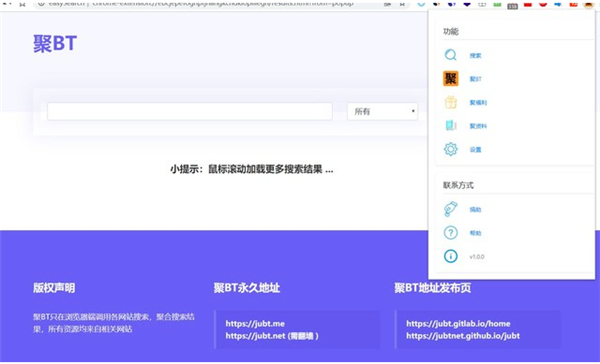Click the 捐助 text link
The image size is (600, 364).
[475, 209]
